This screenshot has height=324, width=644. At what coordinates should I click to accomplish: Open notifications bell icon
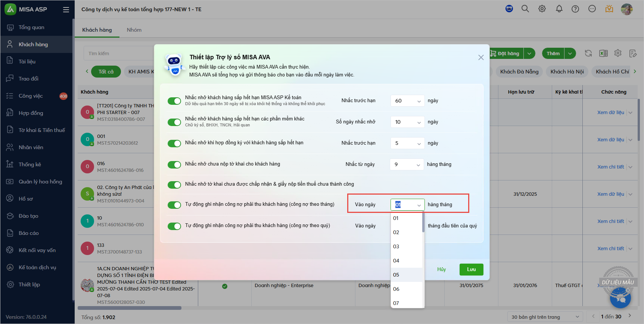559,9
